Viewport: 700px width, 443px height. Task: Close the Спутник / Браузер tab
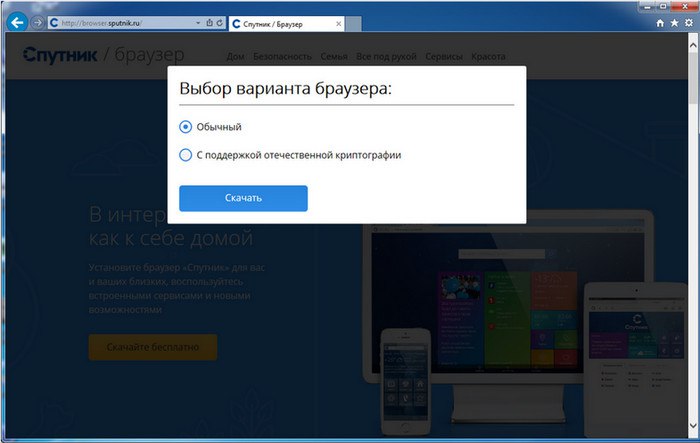coord(338,24)
